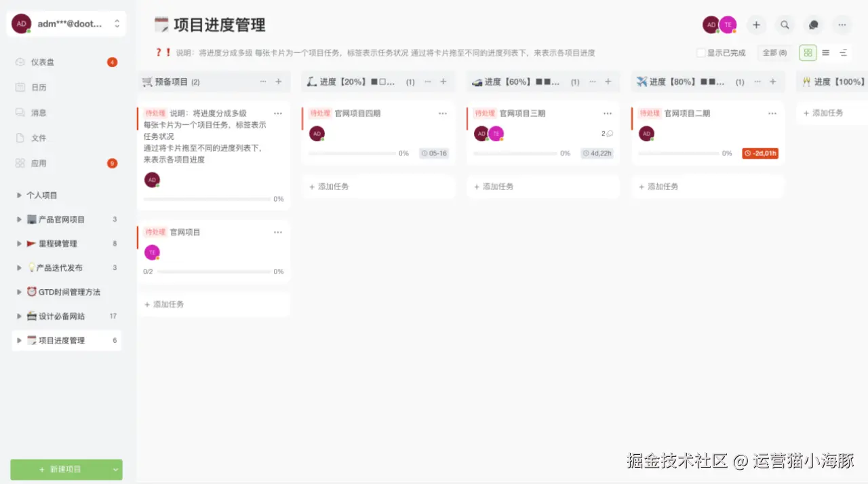Image resolution: width=868 pixels, height=484 pixels.
Task: Open the 全部 (8) filter dropdown
Action: tap(774, 52)
